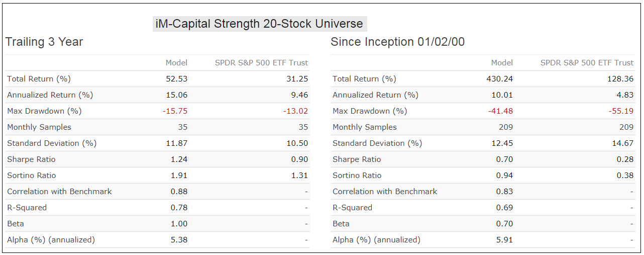Click the Annualized Return 10.01 value
Screen dimensions: 644x255
pyautogui.click(x=502, y=95)
